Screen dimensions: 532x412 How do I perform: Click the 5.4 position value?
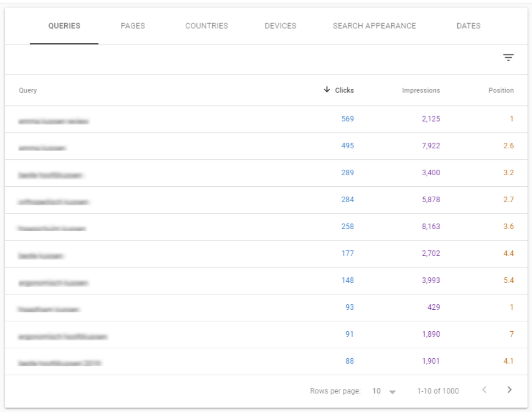(508, 281)
